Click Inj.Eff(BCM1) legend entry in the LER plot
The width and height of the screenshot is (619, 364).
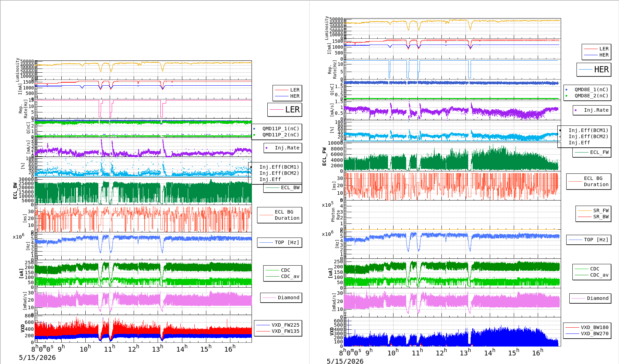point(275,167)
